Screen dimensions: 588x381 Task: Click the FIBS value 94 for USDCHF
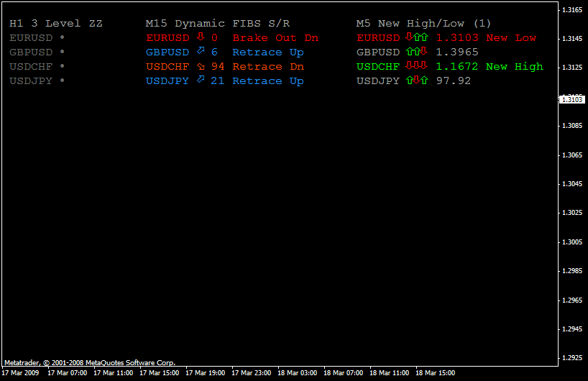(x=218, y=66)
